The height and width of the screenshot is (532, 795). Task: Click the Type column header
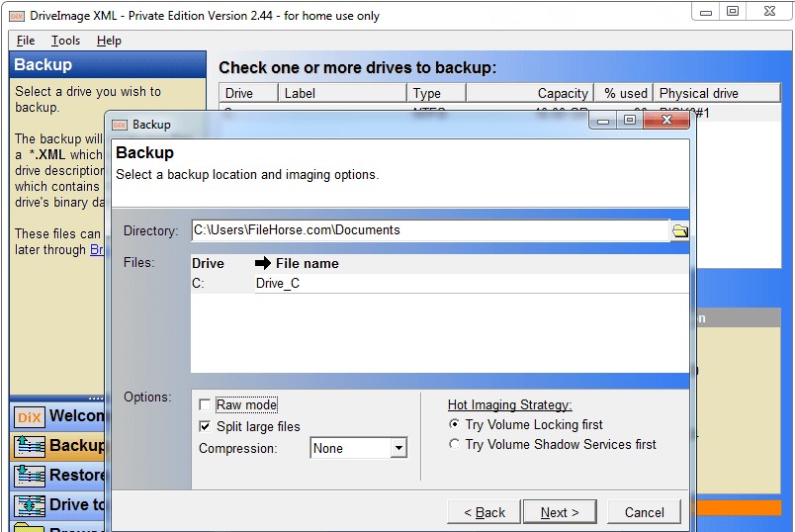point(436,93)
